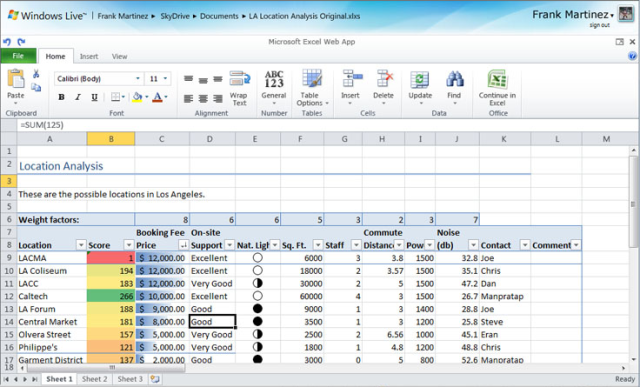Align text right
The height and width of the screenshot is (387, 640).
218,98
